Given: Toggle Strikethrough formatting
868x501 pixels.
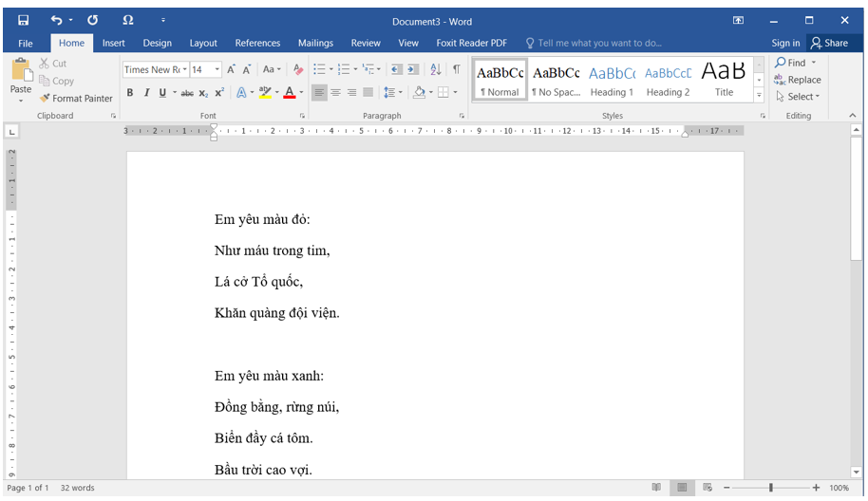Looking at the screenshot, I should point(187,93).
